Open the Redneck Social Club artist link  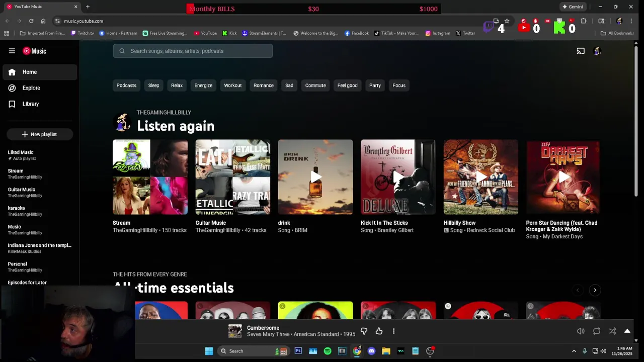(x=490, y=230)
